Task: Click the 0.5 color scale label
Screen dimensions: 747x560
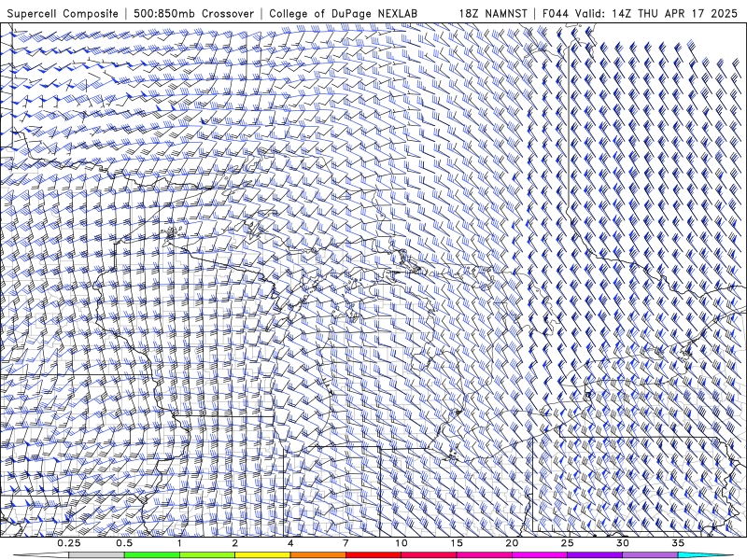Action: click(124, 543)
